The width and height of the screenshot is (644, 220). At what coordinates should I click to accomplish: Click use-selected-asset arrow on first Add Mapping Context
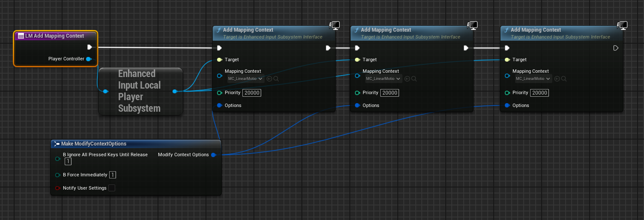[x=269, y=79]
